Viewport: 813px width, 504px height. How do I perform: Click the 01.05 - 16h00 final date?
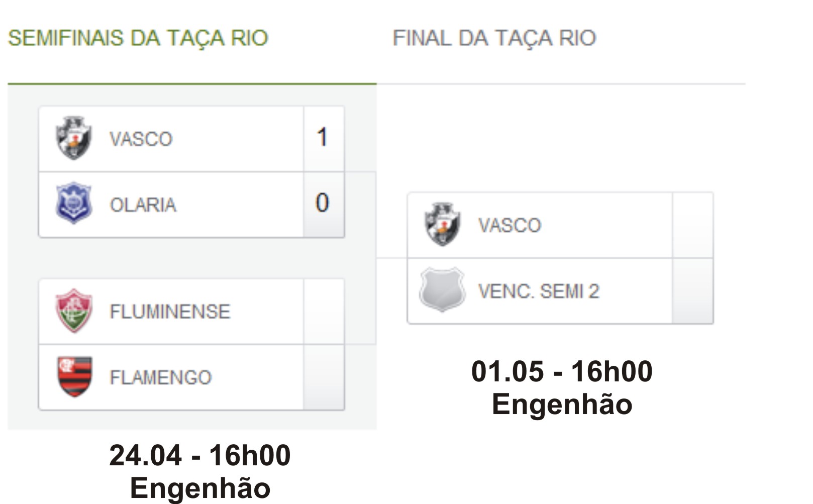point(562,372)
